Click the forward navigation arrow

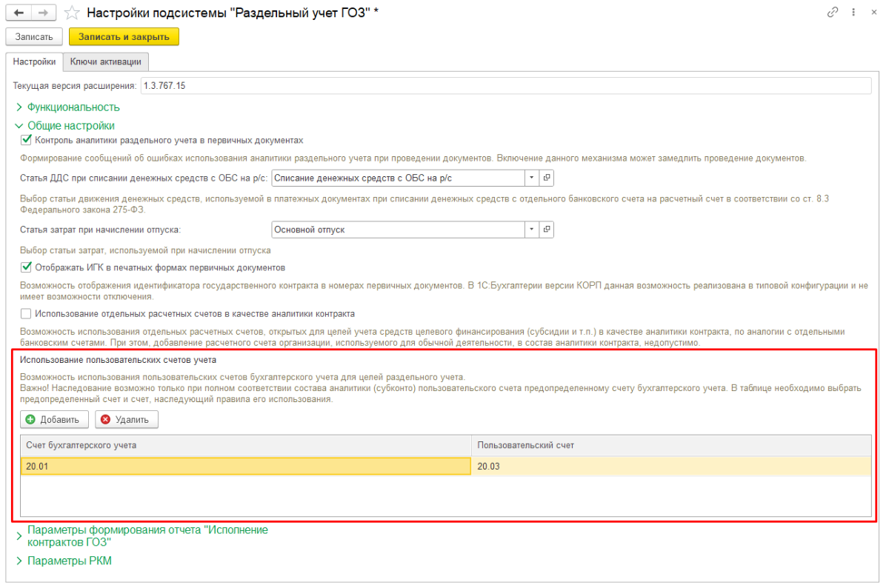click(44, 13)
